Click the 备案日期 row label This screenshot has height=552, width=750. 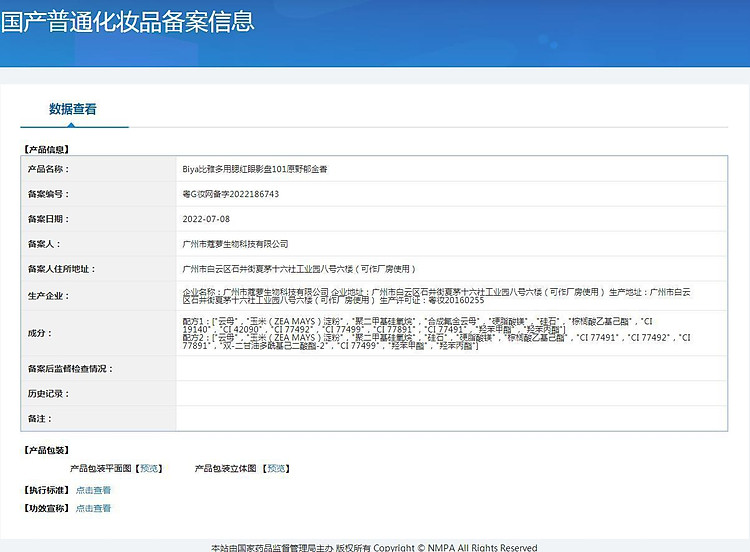(x=48, y=219)
